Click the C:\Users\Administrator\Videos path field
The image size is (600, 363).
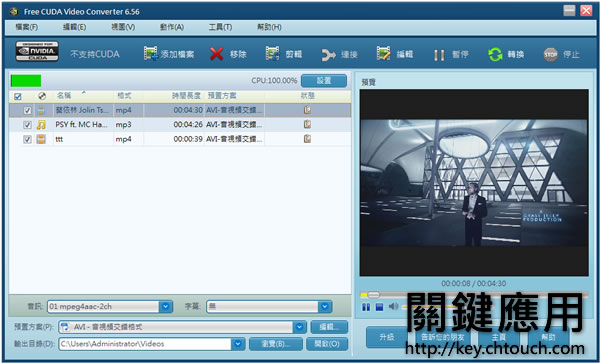click(145, 344)
